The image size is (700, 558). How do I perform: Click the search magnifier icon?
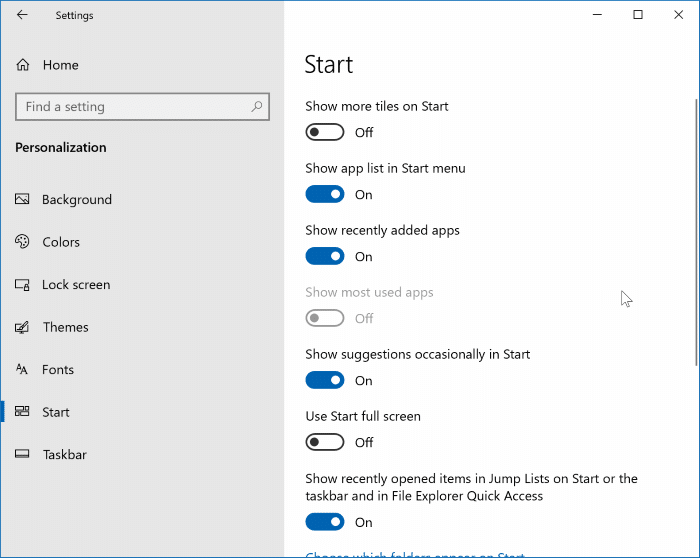point(257,107)
